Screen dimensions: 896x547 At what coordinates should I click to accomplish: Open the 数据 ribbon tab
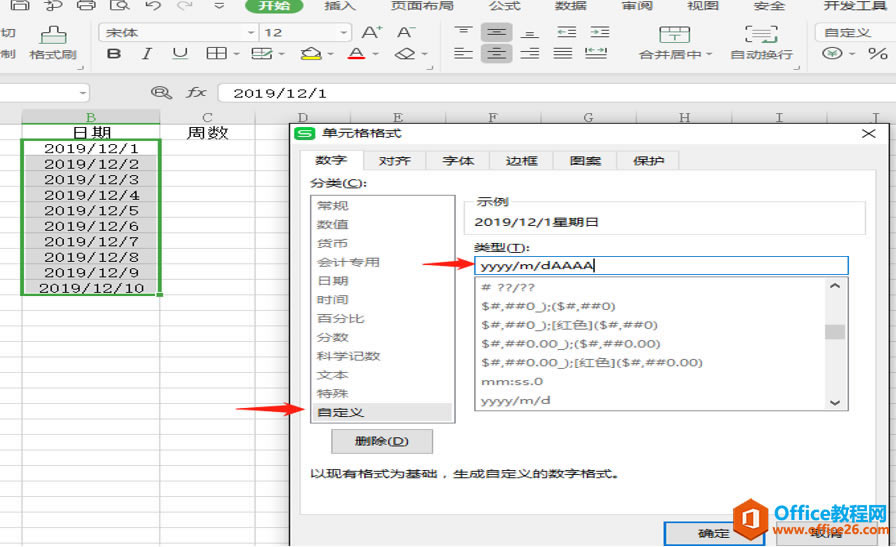(x=571, y=6)
